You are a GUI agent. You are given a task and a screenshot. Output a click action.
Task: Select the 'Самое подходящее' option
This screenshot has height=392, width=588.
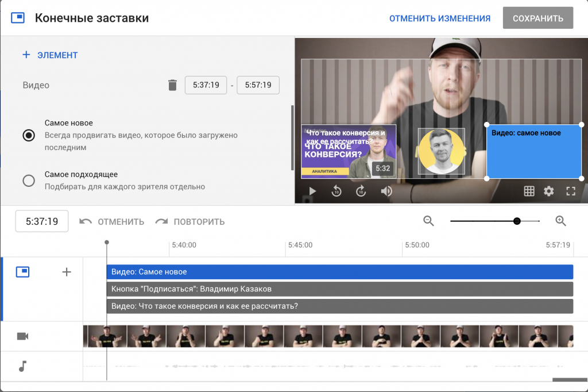(x=28, y=180)
